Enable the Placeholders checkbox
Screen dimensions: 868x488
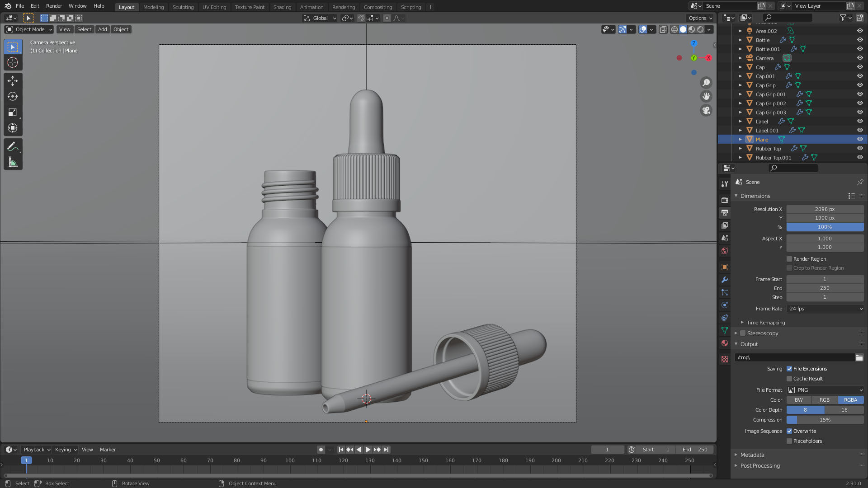point(789,441)
